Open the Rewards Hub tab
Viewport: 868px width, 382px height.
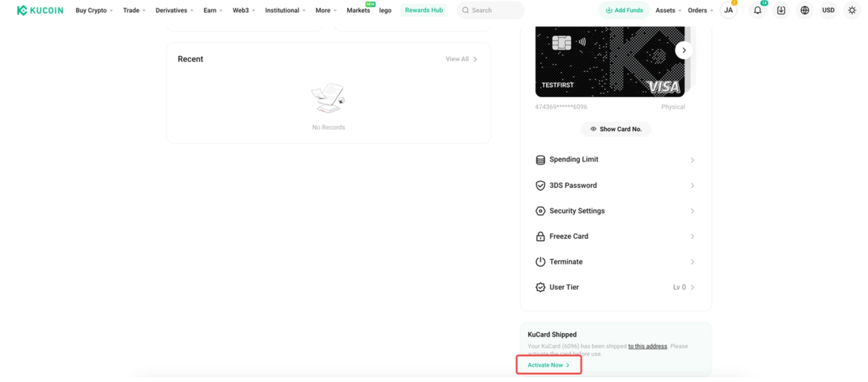[x=423, y=10]
